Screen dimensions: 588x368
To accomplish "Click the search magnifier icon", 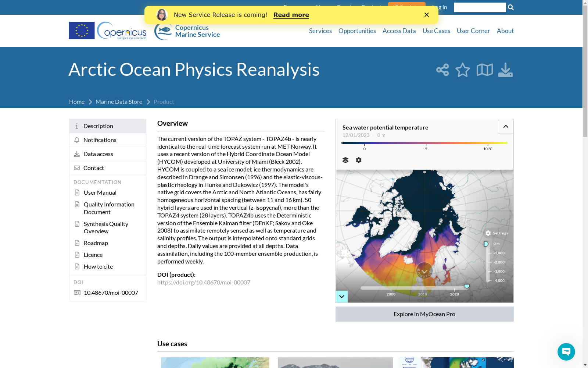I will tap(510, 7).
